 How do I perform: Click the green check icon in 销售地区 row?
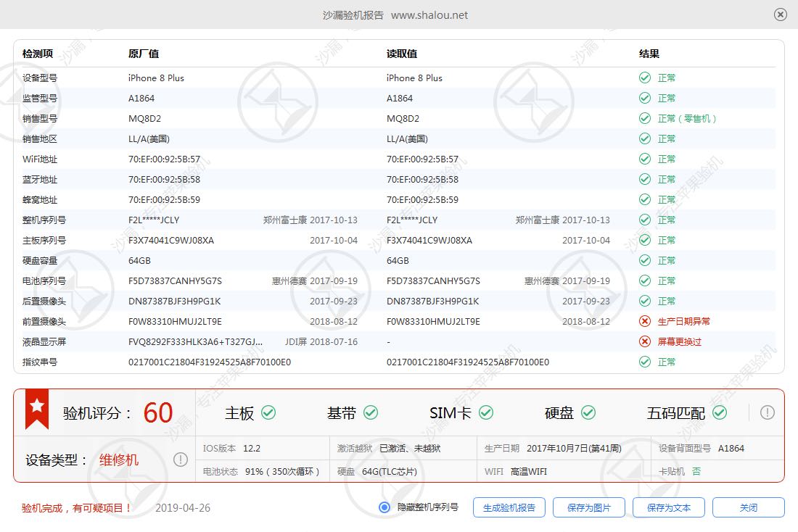click(645, 139)
